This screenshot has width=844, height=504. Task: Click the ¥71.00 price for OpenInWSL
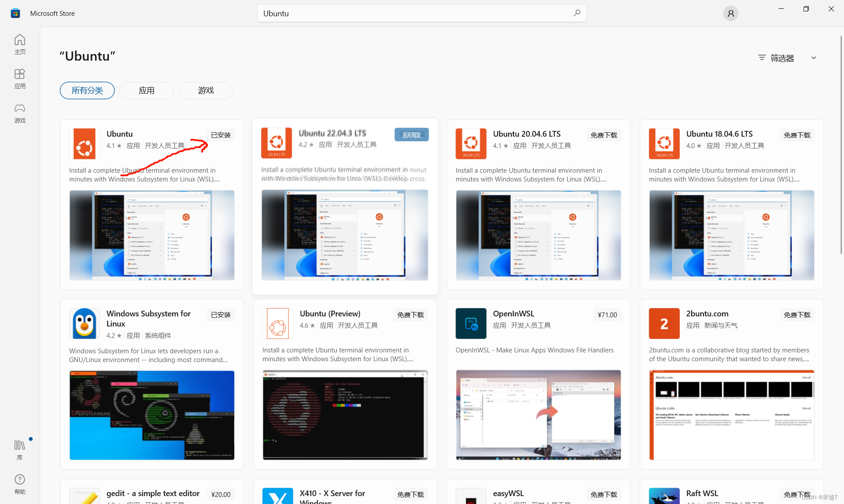point(607,315)
